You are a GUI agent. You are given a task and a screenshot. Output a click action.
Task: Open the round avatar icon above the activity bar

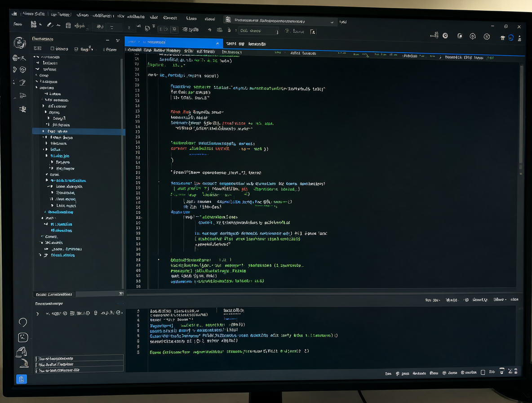(x=19, y=43)
